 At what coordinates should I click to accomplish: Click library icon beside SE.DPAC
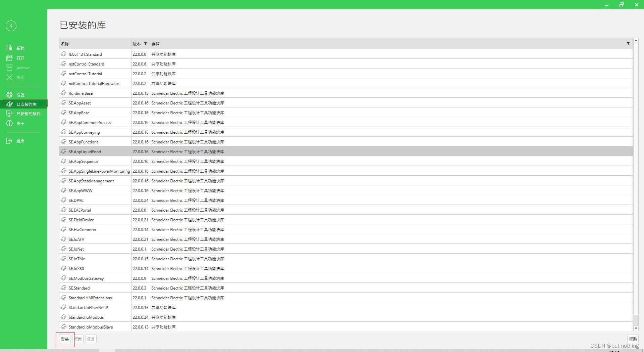pyautogui.click(x=63, y=200)
